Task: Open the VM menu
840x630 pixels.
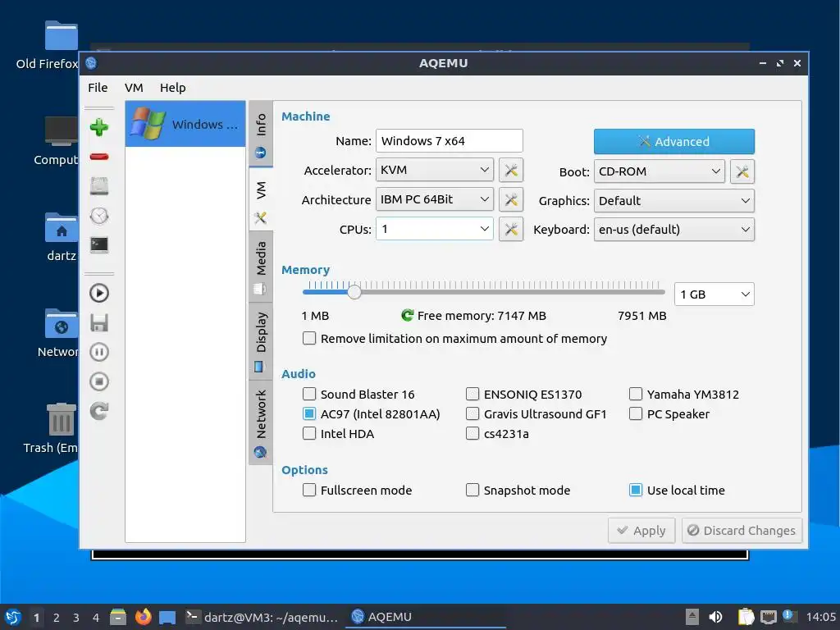Action: pyautogui.click(x=134, y=87)
